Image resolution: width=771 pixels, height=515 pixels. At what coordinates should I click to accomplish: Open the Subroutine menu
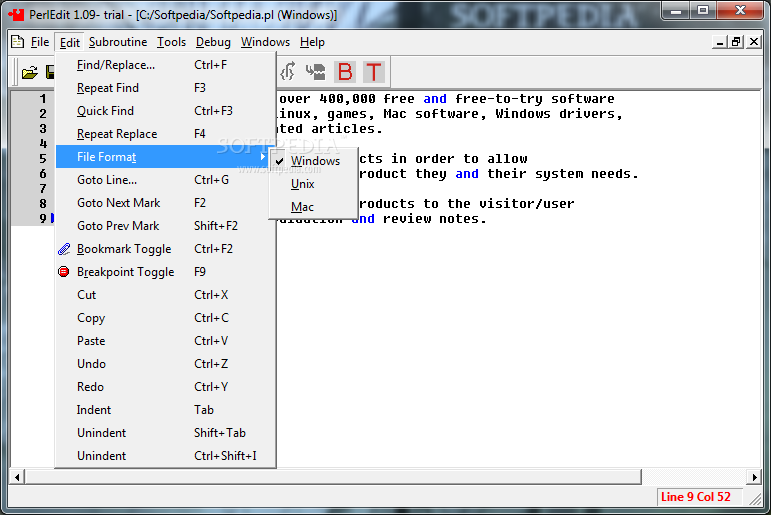coord(118,42)
